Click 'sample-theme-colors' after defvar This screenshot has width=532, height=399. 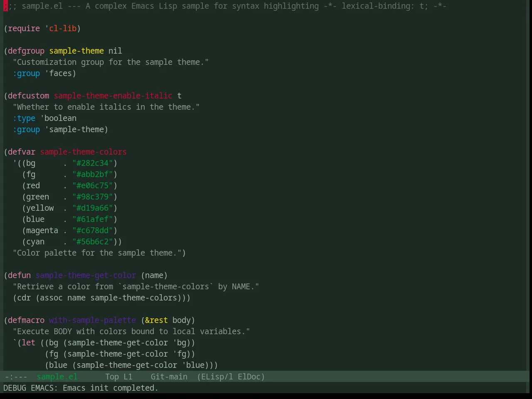(84, 152)
